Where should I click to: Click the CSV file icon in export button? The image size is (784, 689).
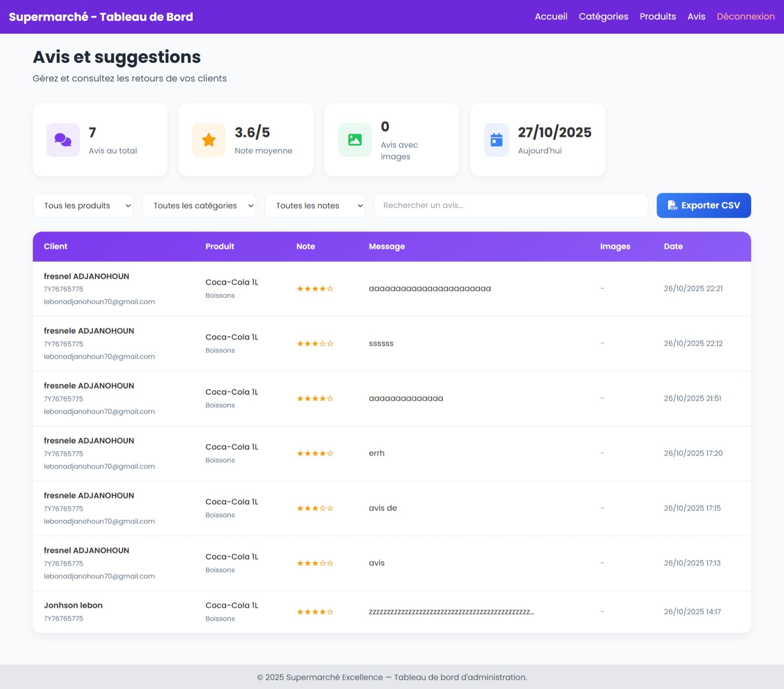(x=672, y=205)
